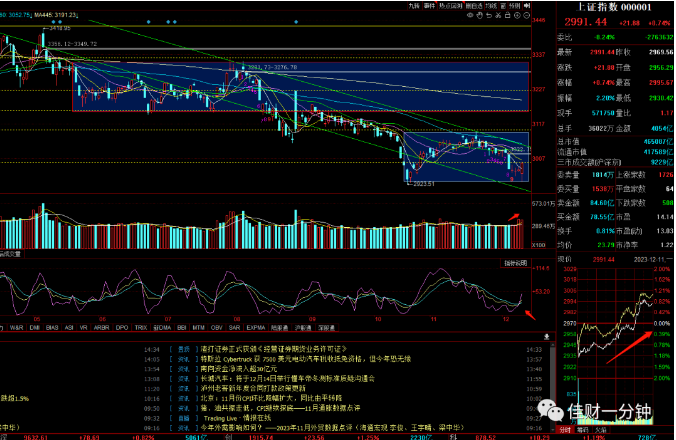Click the 下跌家数 count value
Image resolution: width=676 pixels, height=440 pixels.
click(667, 203)
